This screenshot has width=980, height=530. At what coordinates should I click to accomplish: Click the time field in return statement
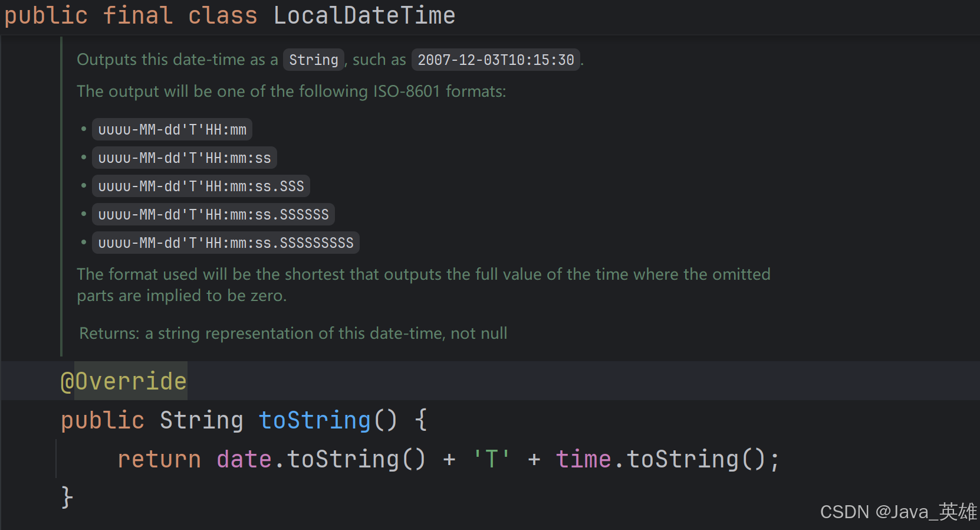583,459
